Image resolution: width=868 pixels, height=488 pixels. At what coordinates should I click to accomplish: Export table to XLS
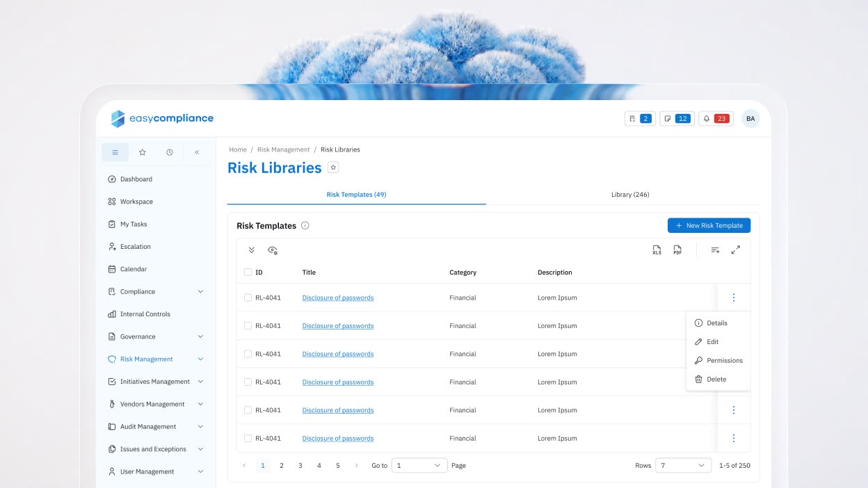(x=657, y=250)
